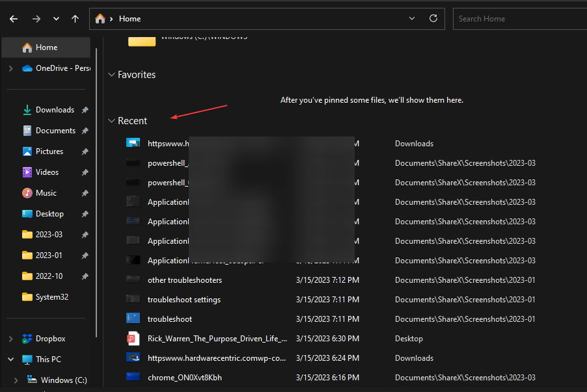
Task: Refresh the current Home view
Action: 433,18
